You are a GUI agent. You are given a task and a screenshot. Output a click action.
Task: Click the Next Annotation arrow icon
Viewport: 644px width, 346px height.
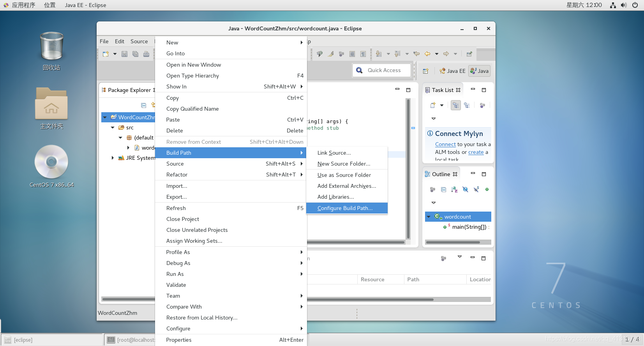point(379,54)
